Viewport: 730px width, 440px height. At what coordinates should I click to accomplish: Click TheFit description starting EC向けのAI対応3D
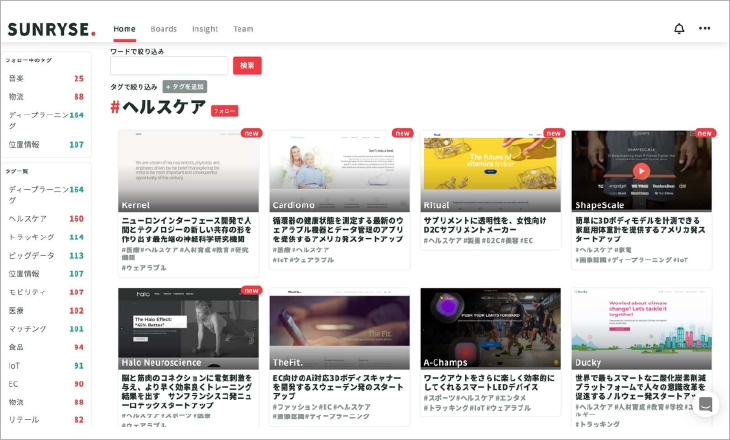click(338, 387)
